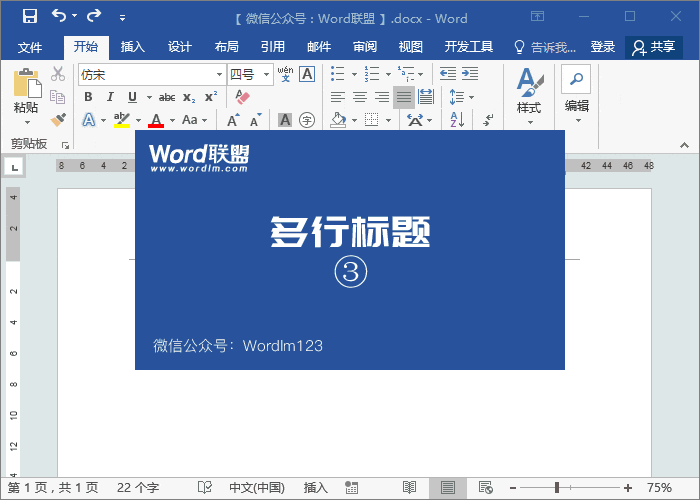Click the multilevel list icon
Image resolution: width=700 pixels, height=500 pixels.
[x=406, y=74]
